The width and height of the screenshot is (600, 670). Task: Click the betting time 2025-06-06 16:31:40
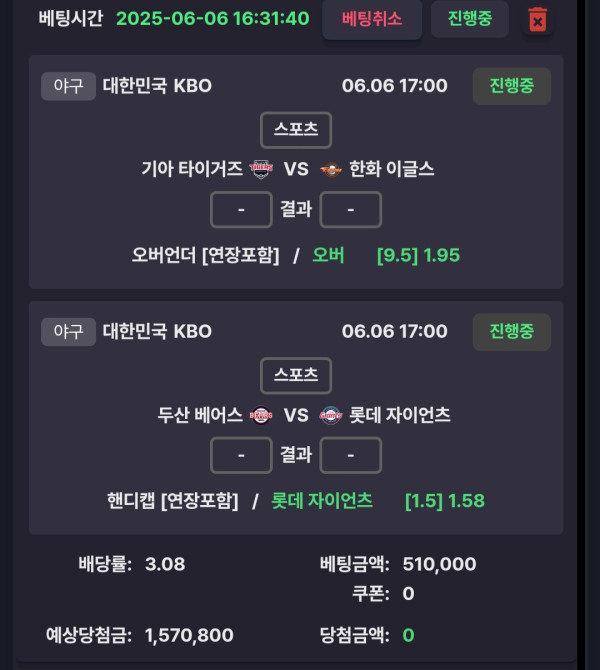pos(212,19)
